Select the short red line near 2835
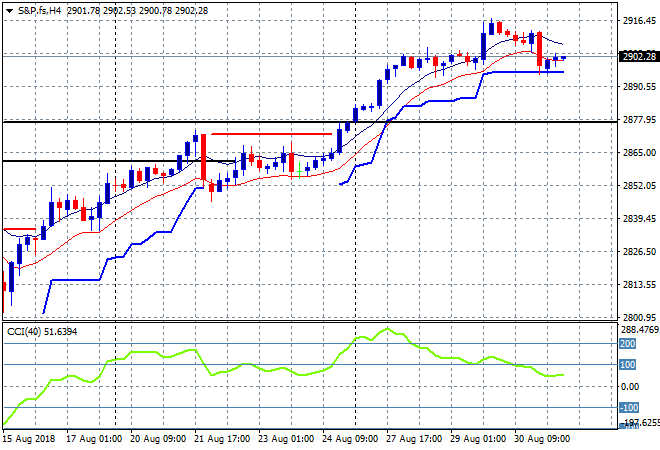This screenshot has width=660, height=450. 19,229
